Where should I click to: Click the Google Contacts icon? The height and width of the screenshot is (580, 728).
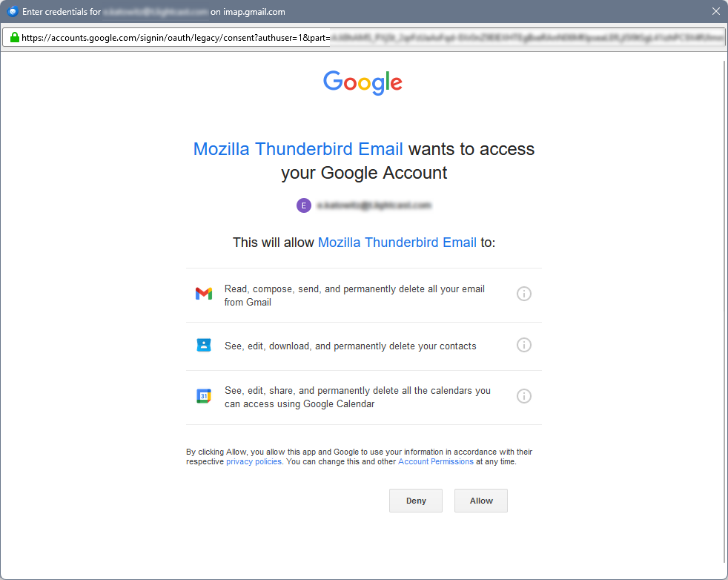click(x=203, y=345)
